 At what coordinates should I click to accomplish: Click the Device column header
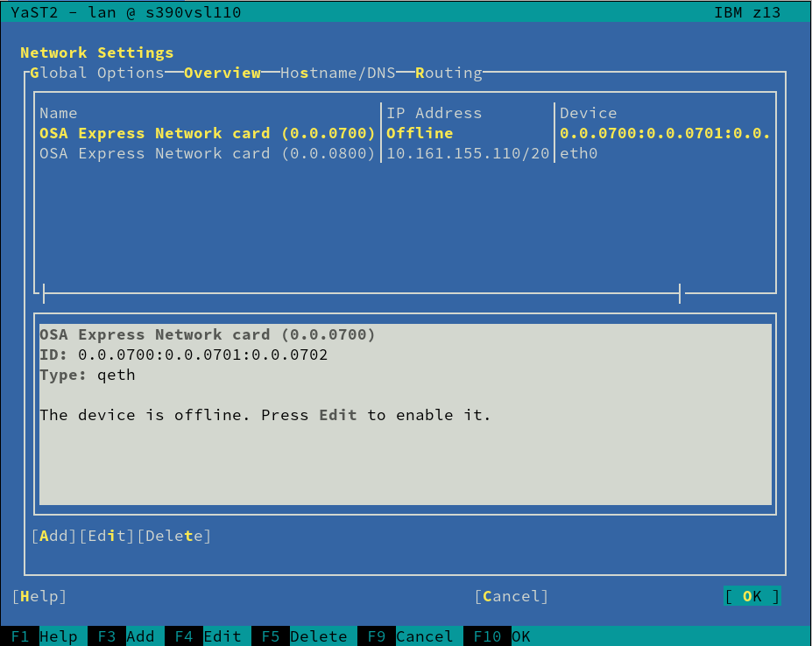click(588, 113)
